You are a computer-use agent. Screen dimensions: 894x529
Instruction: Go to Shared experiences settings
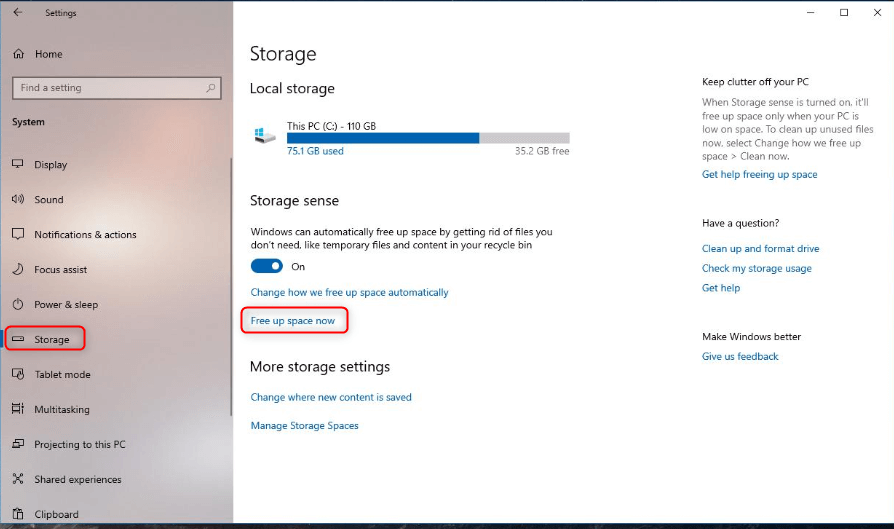(77, 480)
